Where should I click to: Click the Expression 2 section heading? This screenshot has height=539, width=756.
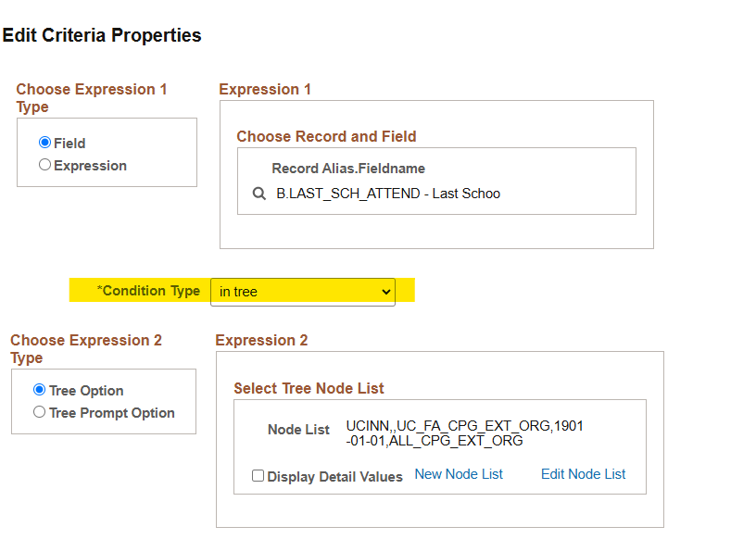pyautogui.click(x=261, y=341)
